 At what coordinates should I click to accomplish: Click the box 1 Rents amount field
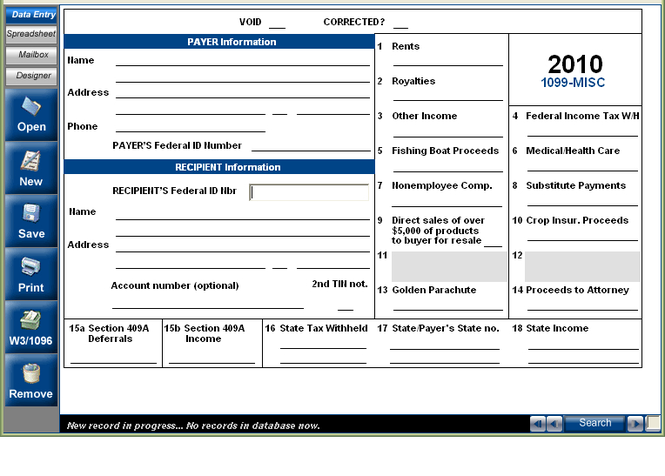448,61
